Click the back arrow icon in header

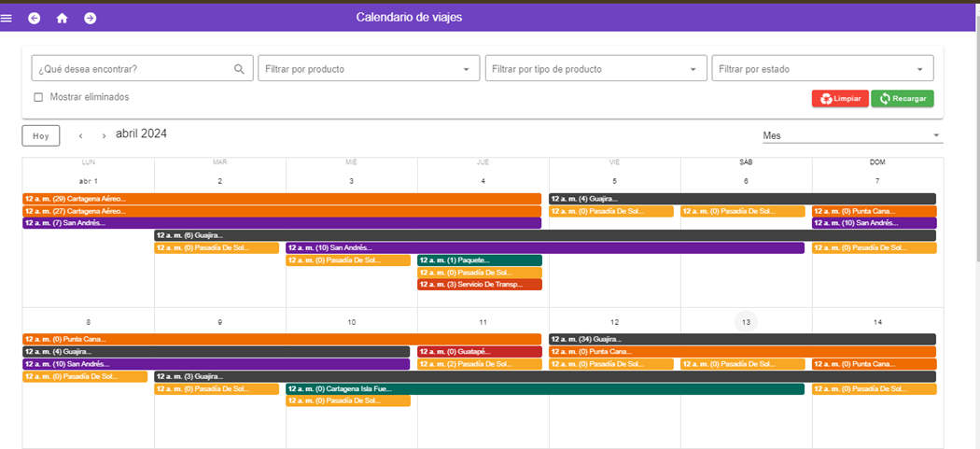tap(35, 18)
